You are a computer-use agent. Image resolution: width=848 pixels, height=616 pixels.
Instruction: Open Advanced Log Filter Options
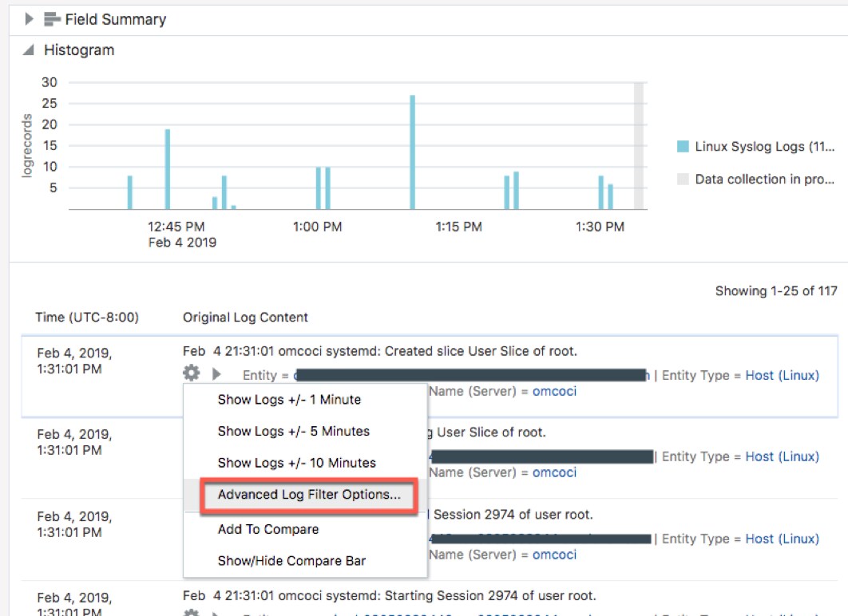[309, 495]
